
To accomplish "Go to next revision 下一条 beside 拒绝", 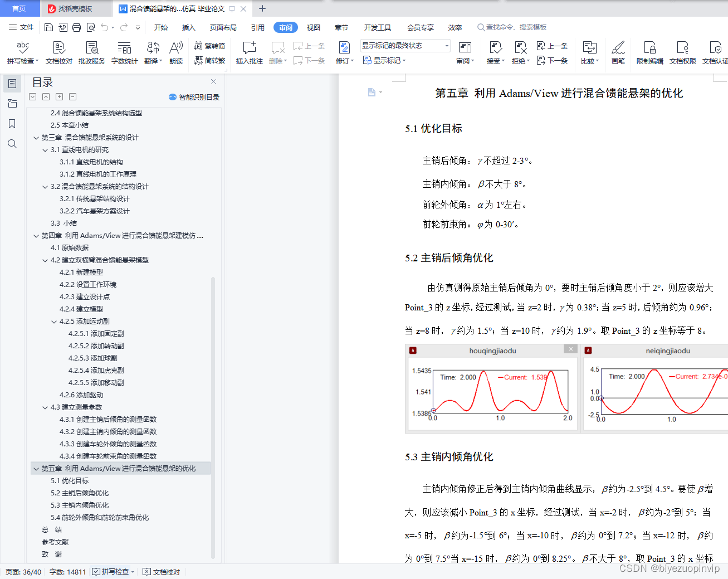I will 552,60.
